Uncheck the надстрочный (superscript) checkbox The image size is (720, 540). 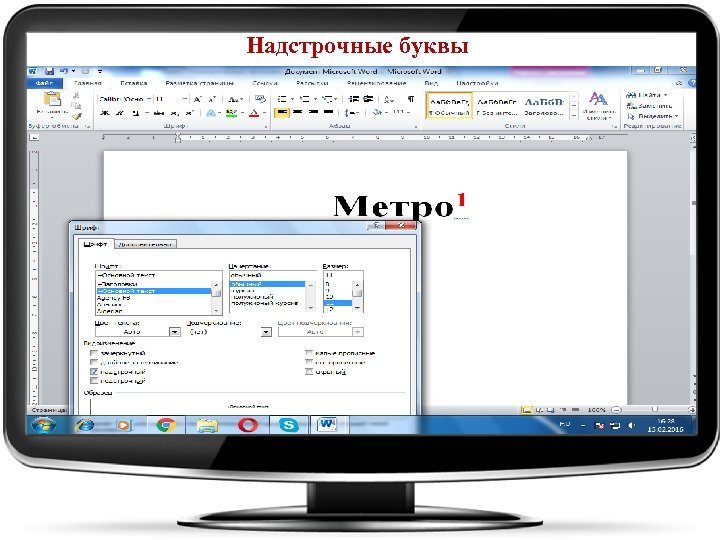click(x=94, y=371)
